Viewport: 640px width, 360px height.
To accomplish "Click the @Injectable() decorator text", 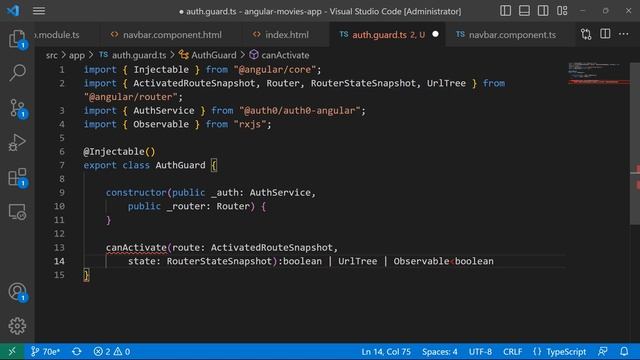I will [119, 151].
